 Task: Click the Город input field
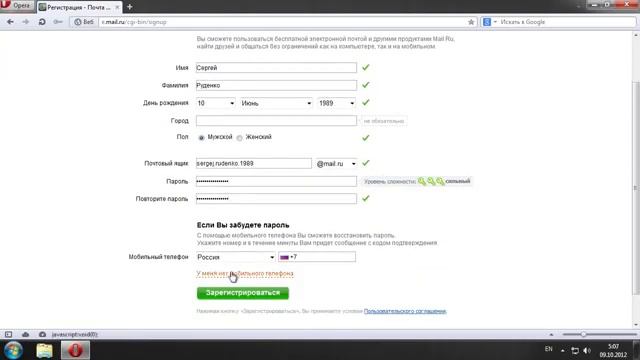pos(276,120)
